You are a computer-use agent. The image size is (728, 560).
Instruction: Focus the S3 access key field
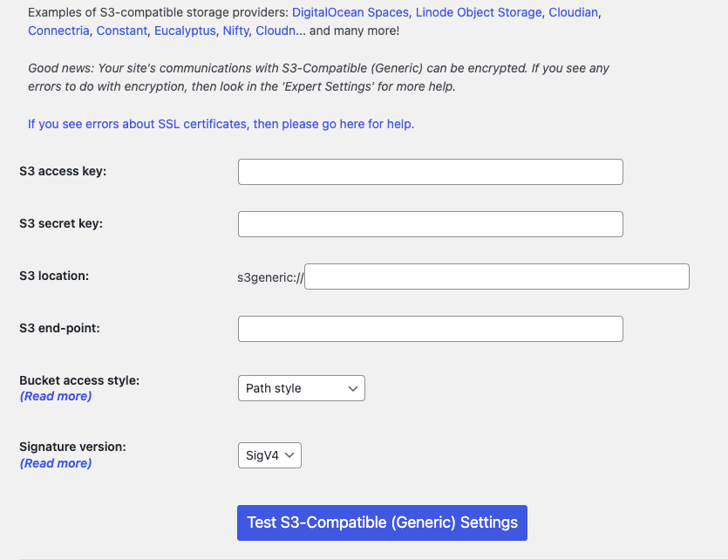pyautogui.click(x=430, y=172)
